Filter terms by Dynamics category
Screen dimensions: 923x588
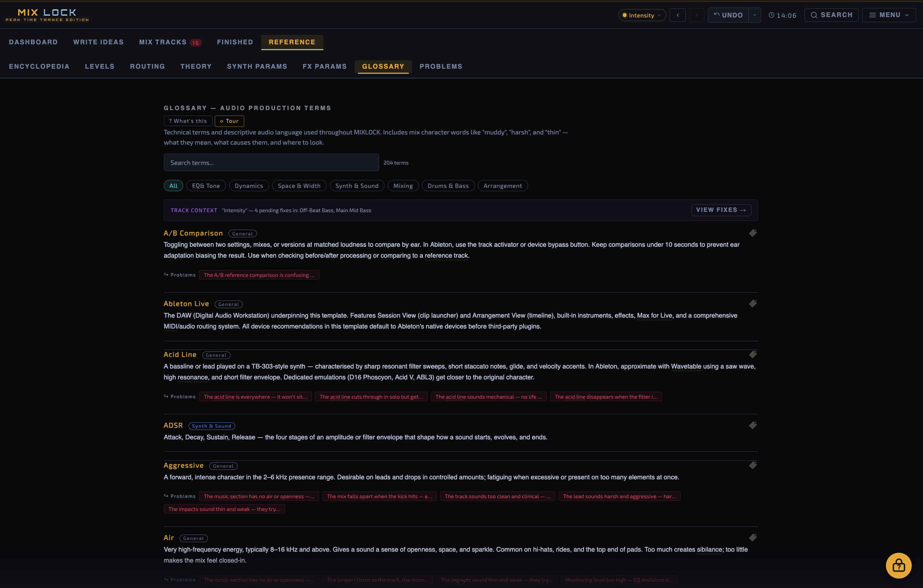click(x=249, y=186)
